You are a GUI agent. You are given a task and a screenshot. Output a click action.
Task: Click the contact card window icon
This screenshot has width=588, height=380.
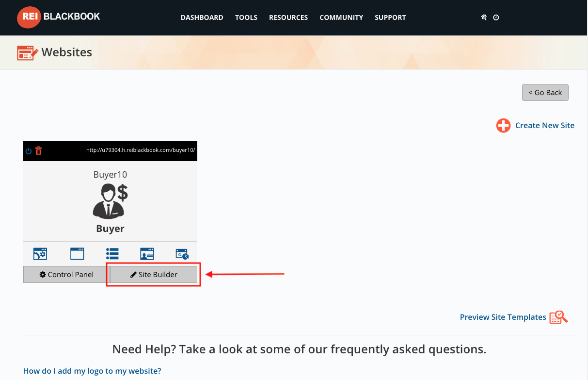(147, 254)
